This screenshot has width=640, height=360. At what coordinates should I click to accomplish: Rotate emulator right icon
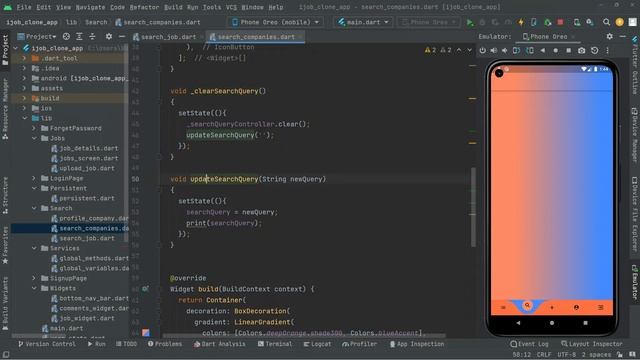pos(529,51)
